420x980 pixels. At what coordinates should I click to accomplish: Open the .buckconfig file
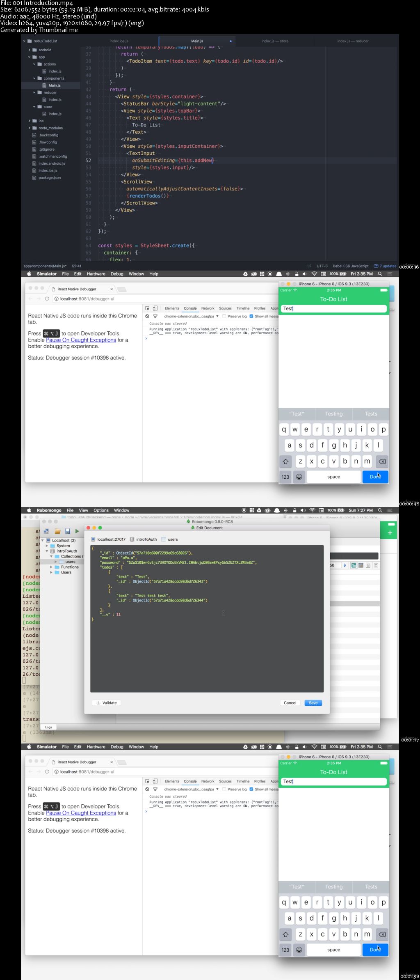coord(48,135)
